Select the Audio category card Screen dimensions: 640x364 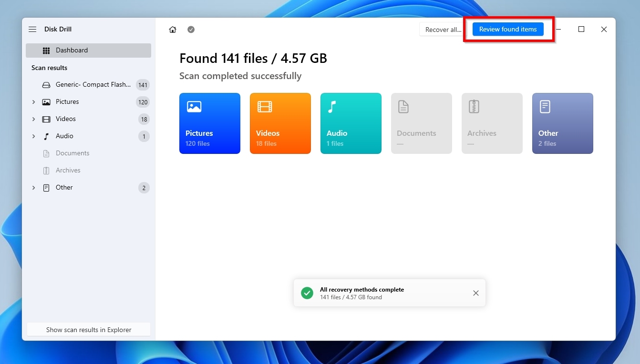[351, 123]
